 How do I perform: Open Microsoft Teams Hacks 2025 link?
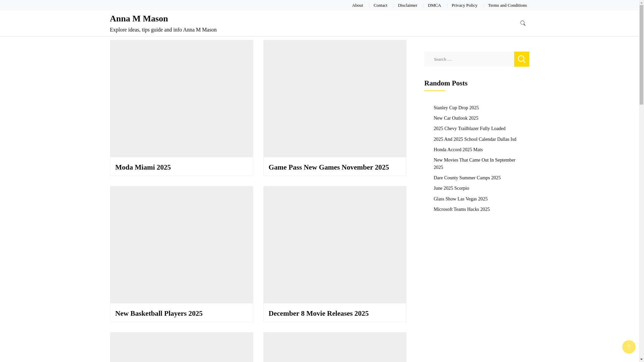[x=462, y=209]
